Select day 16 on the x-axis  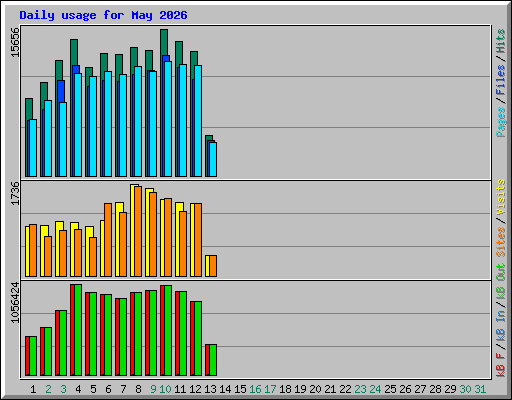click(255, 389)
